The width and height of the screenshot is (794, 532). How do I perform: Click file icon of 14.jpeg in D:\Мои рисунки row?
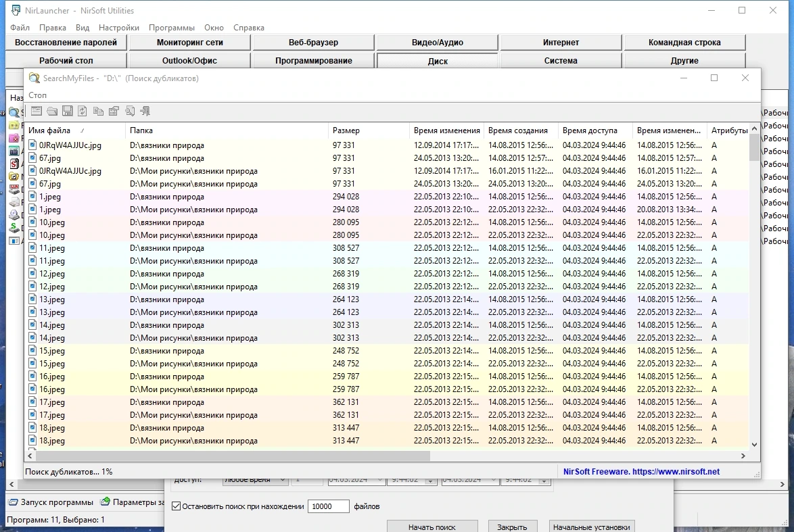point(32,337)
